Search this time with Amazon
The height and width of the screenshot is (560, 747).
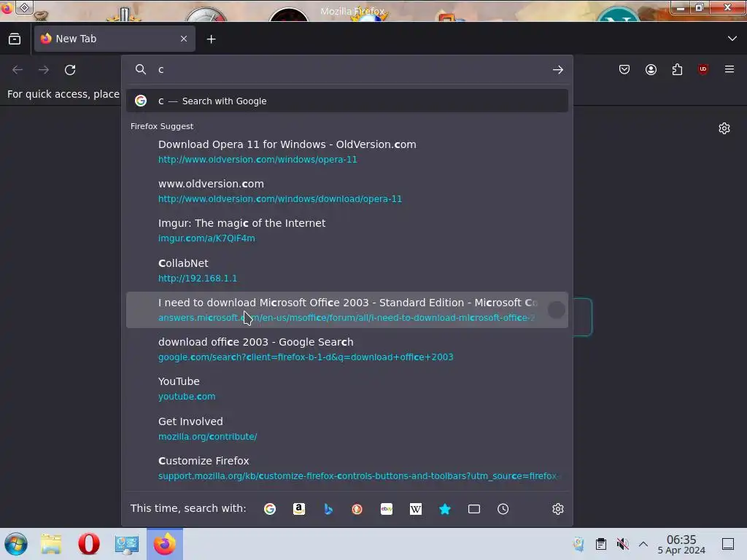coord(298,509)
